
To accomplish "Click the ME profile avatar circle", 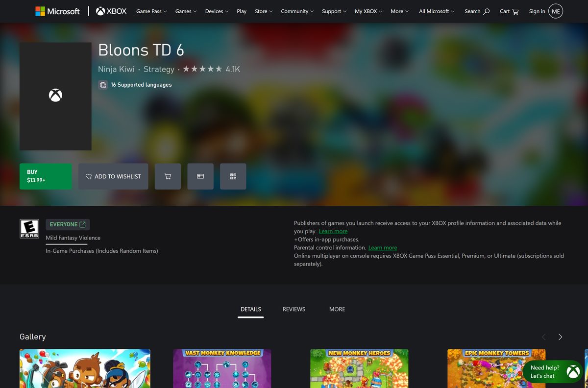I will (556, 11).
